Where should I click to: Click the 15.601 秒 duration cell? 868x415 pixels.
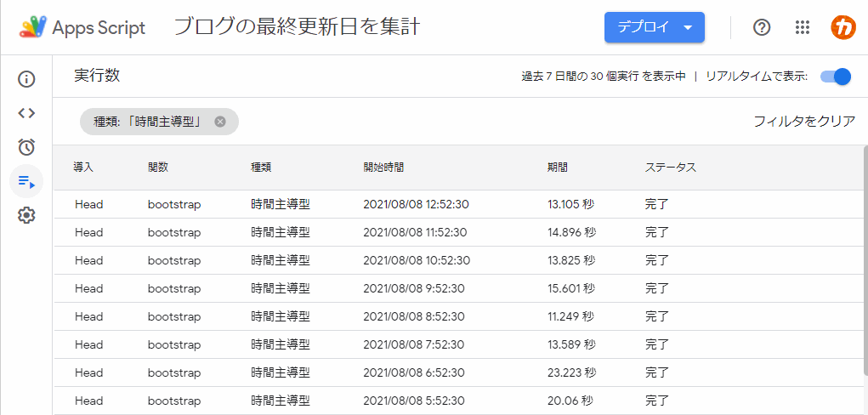coord(571,288)
